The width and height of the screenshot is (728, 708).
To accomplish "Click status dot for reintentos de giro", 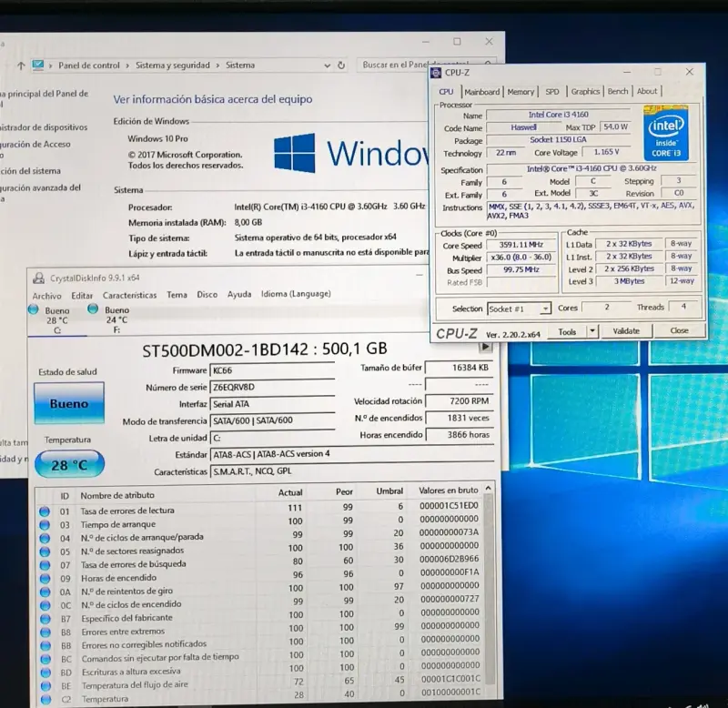I will pyautogui.click(x=45, y=592).
